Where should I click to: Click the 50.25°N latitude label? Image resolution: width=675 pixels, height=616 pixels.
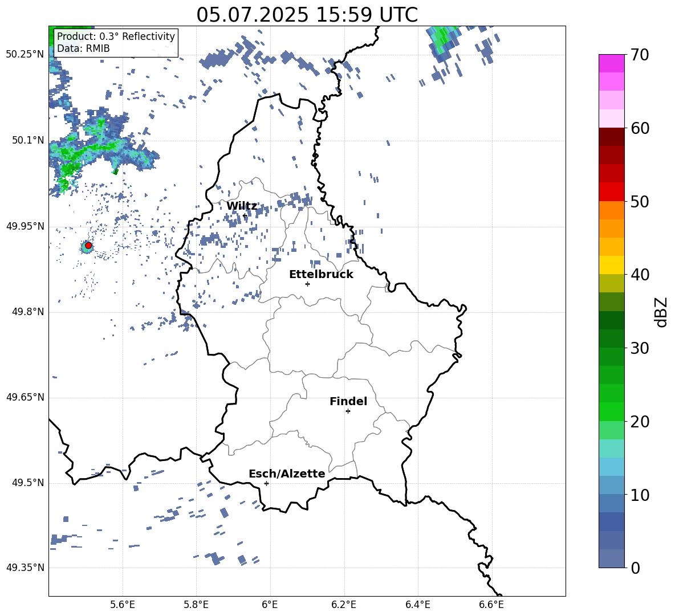click(25, 55)
